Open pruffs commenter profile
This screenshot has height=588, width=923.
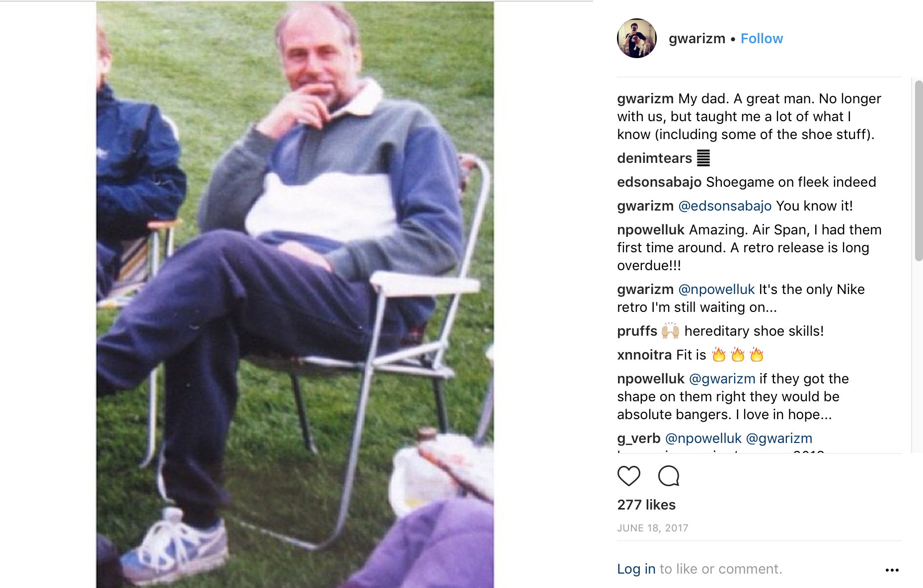coord(637,331)
